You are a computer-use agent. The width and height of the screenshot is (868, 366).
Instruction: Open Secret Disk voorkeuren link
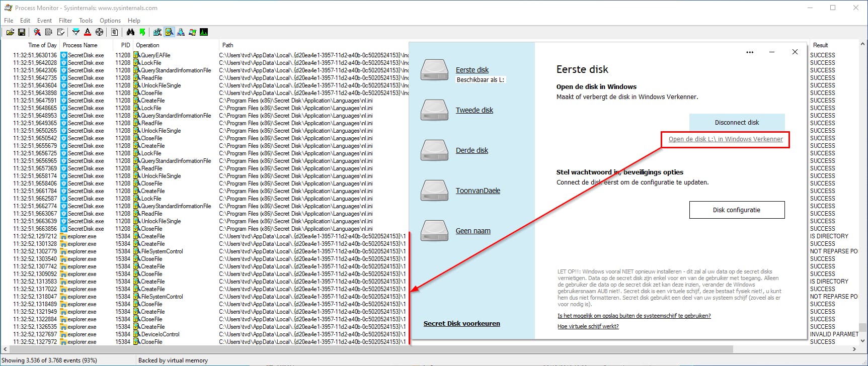pyautogui.click(x=462, y=323)
